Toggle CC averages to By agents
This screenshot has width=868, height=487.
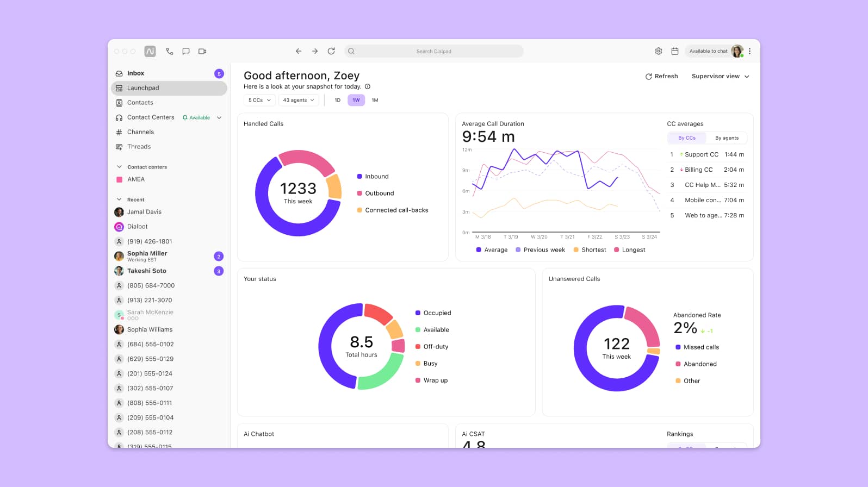click(x=727, y=138)
